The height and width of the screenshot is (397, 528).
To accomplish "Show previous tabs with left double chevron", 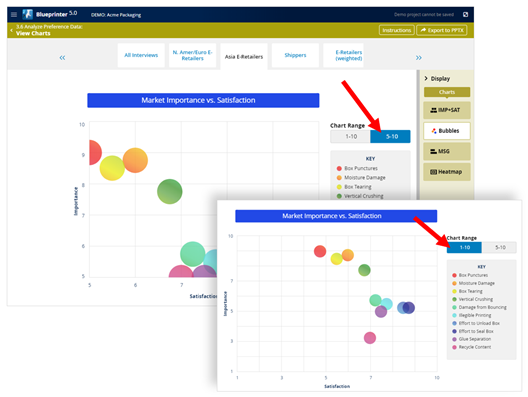I will (x=62, y=58).
